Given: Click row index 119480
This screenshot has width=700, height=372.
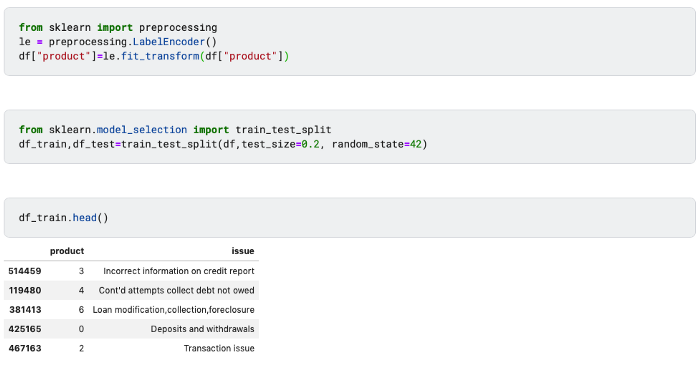Looking at the screenshot, I should click(x=25, y=290).
